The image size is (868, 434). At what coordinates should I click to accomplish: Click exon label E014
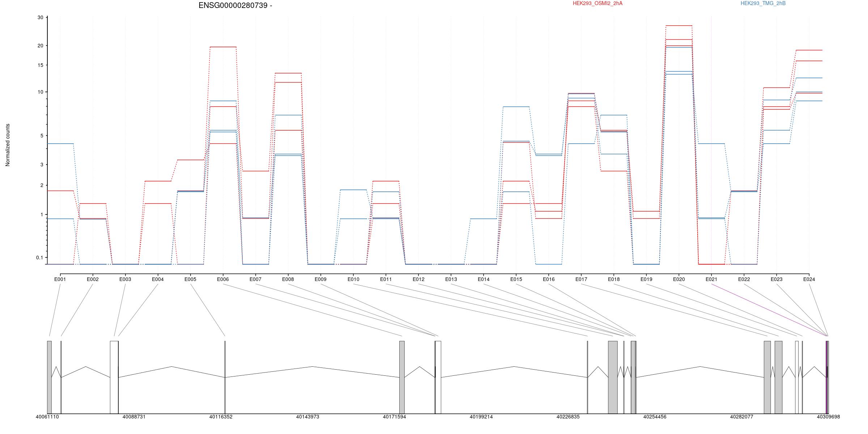[x=484, y=279]
